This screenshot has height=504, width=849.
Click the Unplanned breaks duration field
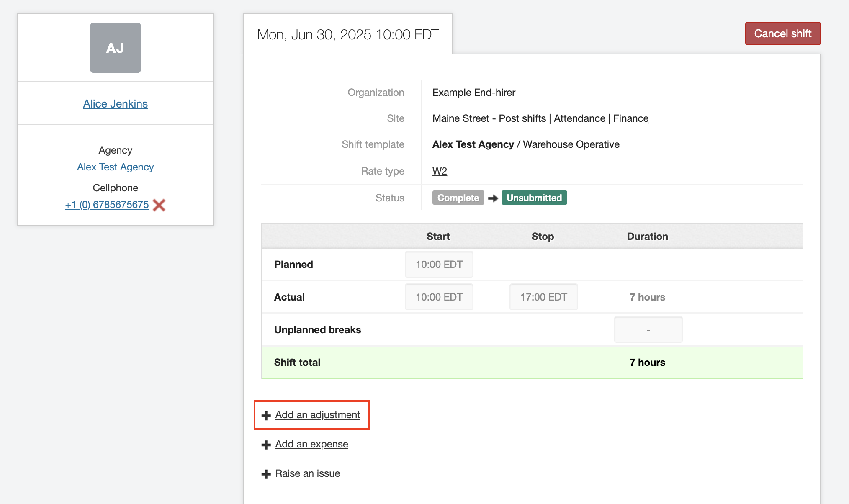648,330
